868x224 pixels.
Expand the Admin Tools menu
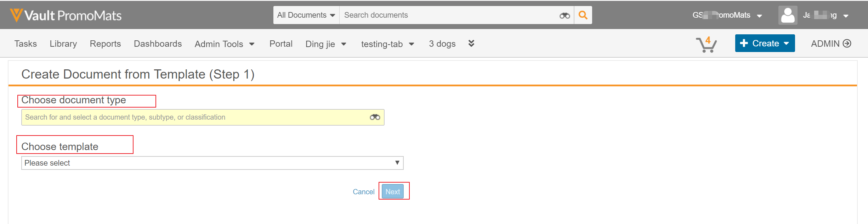pyautogui.click(x=225, y=44)
